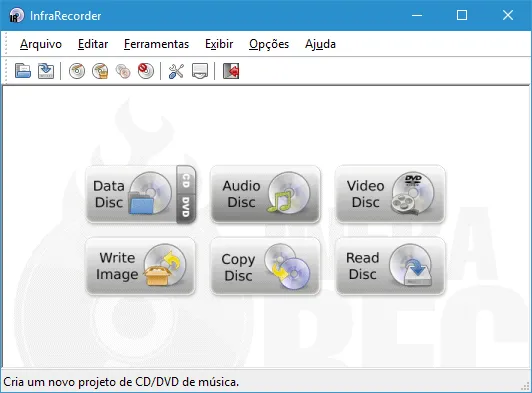Viewport: 532px width, 393px height.
Task: Open the Ajuda menu
Action: tap(320, 44)
